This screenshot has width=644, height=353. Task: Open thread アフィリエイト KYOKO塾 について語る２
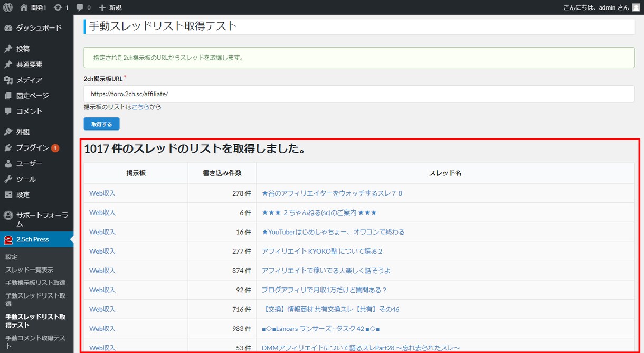click(x=322, y=251)
